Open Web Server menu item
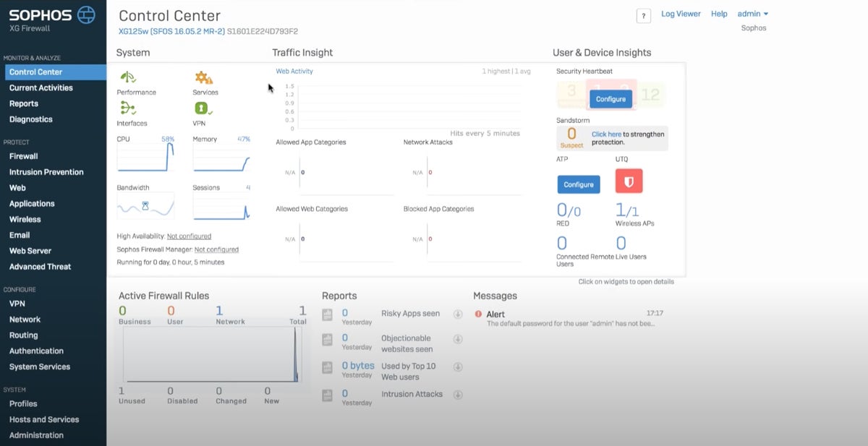Screen dimensions: 868x446 pos(30,251)
